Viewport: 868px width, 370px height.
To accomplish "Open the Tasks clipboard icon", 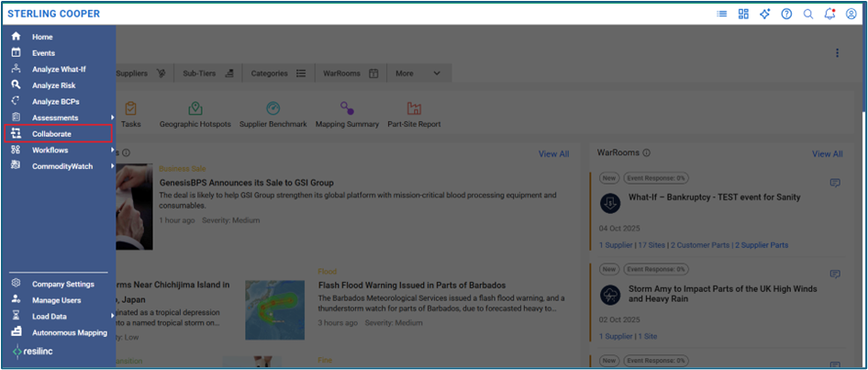I will (130, 108).
